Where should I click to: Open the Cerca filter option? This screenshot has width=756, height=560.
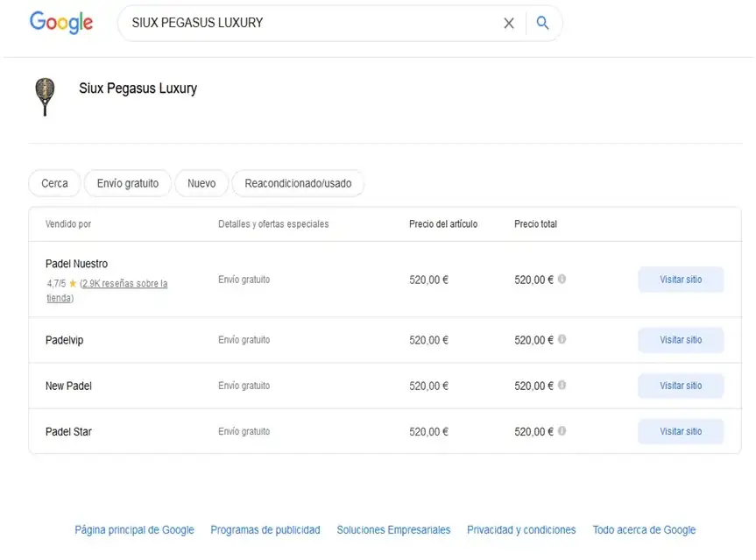[53, 183]
